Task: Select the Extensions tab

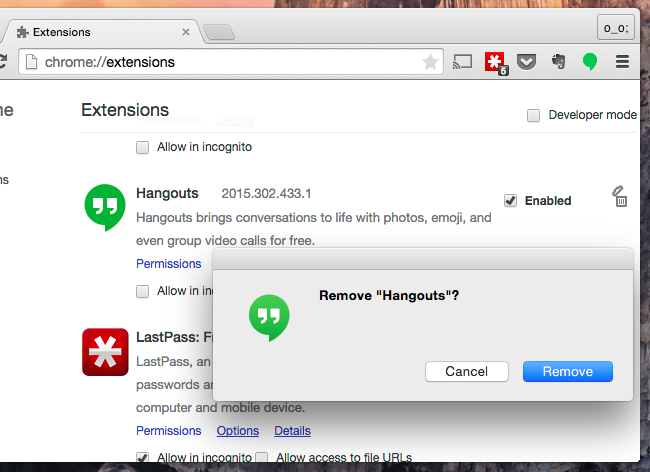Action: [102, 32]
